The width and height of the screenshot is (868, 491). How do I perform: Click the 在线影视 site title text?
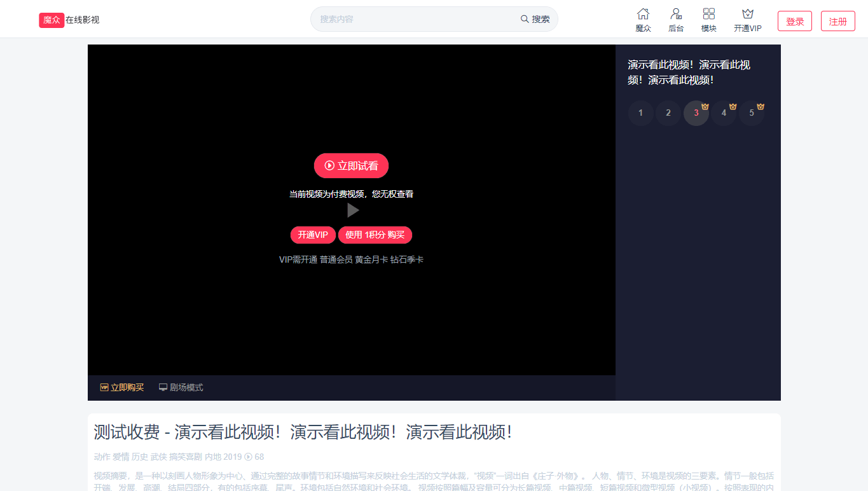click(x=83, y=20)
